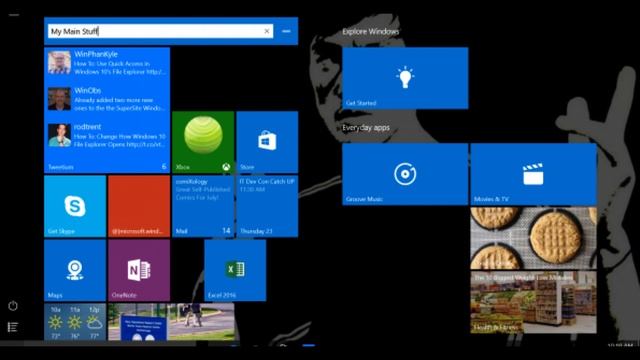640x360 pixels.
Task: Clear the group name with the X
Action: click(267, 31)
